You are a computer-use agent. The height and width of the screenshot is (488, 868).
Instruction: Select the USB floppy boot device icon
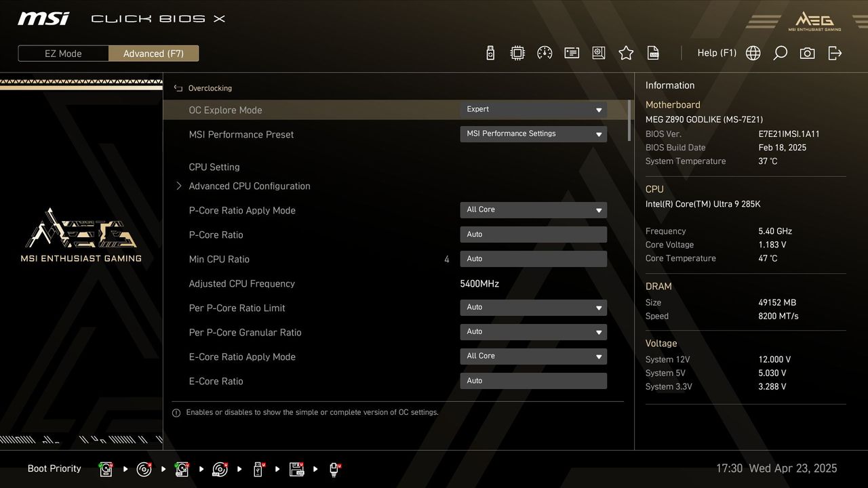(296, 469)
